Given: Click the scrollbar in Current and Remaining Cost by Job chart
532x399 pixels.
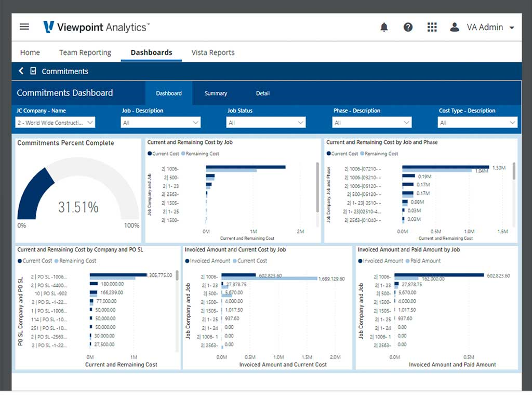Looking at the screenshot, I should pos(317,187).
